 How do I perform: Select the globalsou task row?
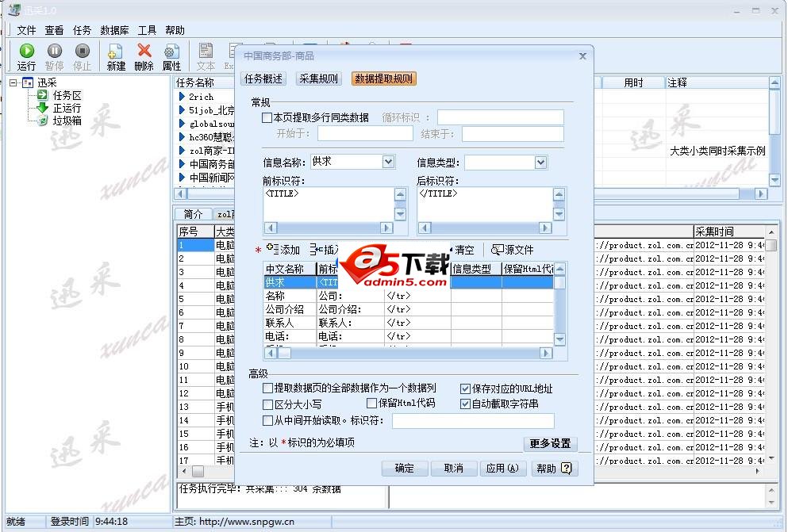tap(206, 124)
